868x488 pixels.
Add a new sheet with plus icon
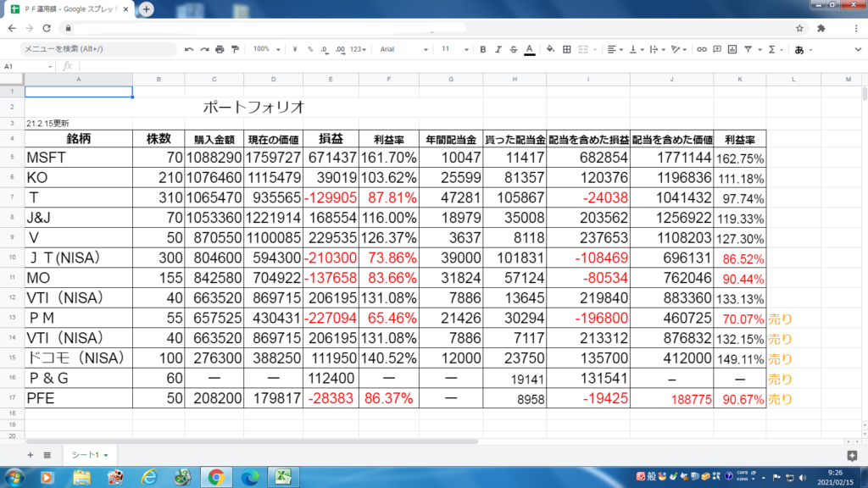(30, 455)
